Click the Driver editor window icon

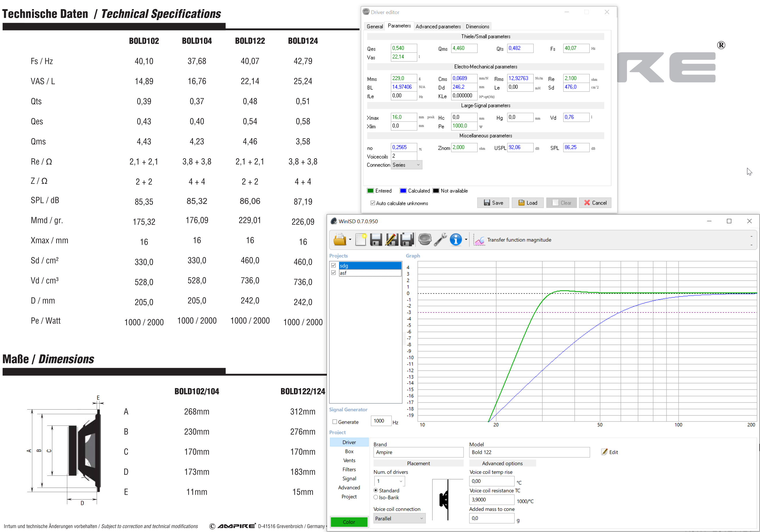pyautogui.click(x=366, y=12)
